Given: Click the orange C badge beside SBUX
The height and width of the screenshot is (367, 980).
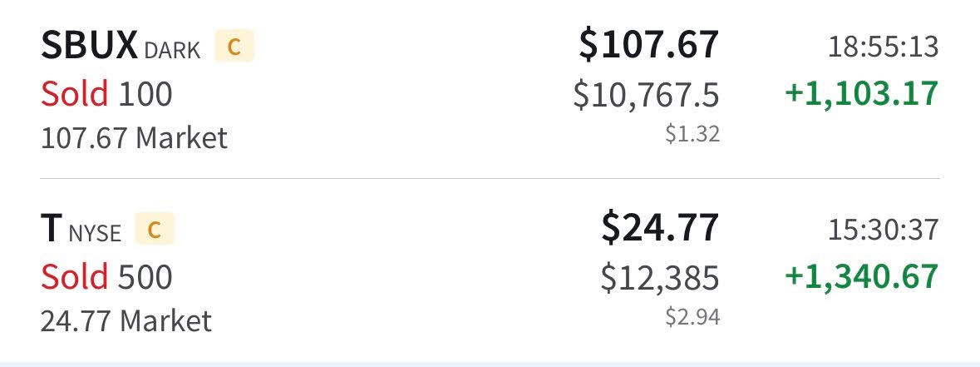Looking at the screenshot, I should (x=234, y=47).
